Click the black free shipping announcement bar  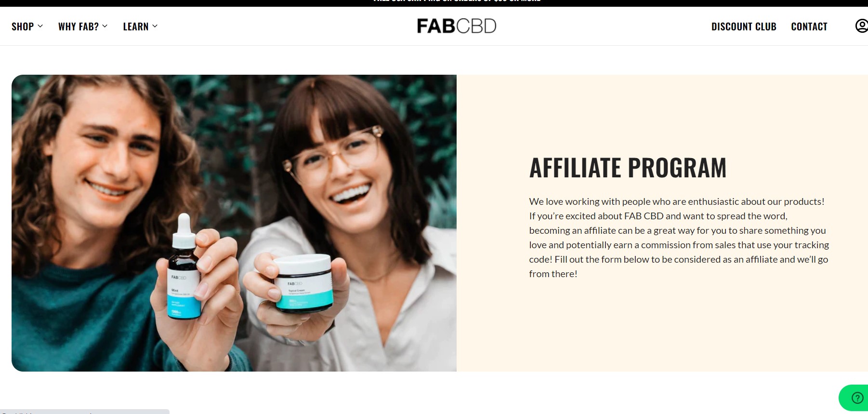434,3
